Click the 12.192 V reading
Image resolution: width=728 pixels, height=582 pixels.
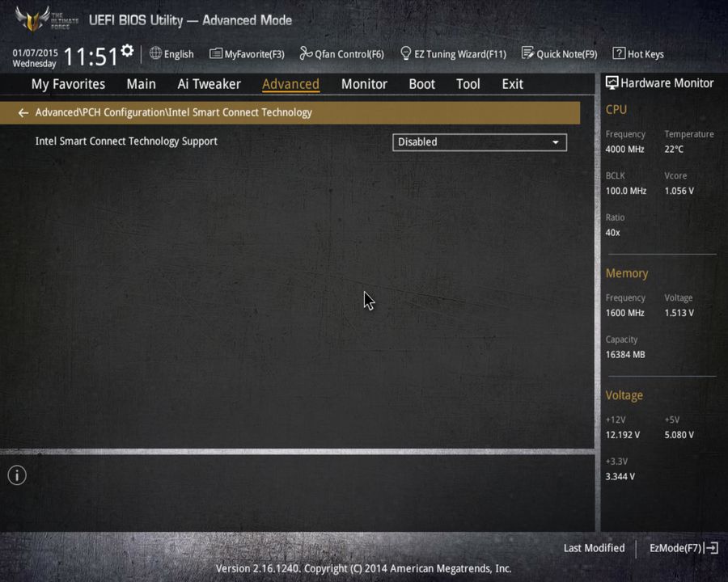[x=623, y=435]
